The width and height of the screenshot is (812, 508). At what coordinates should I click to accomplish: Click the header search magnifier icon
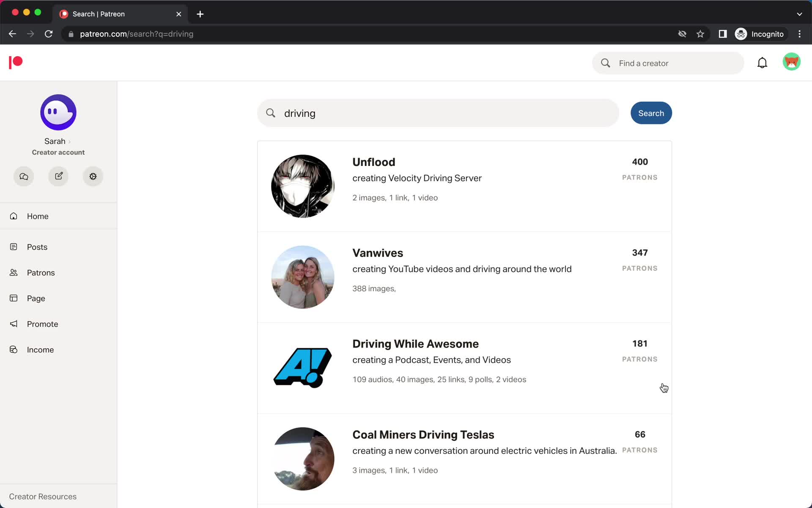click(x=606, y=63)
